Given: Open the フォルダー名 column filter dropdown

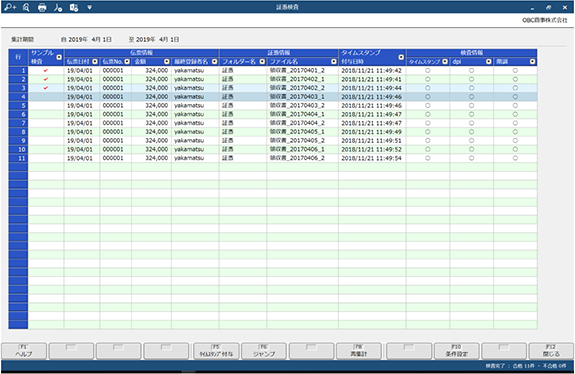Looking at the screenshot, I should 262,62.
